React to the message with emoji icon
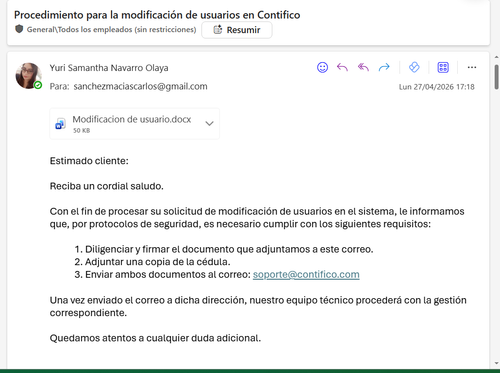This screenshot has width=500, height=373. click(x=322, y=67)
